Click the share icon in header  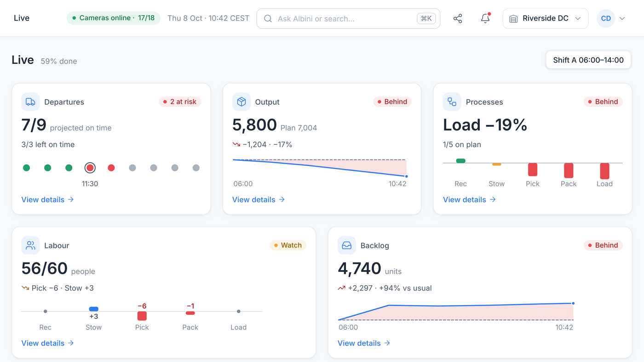tap(458, 18)
